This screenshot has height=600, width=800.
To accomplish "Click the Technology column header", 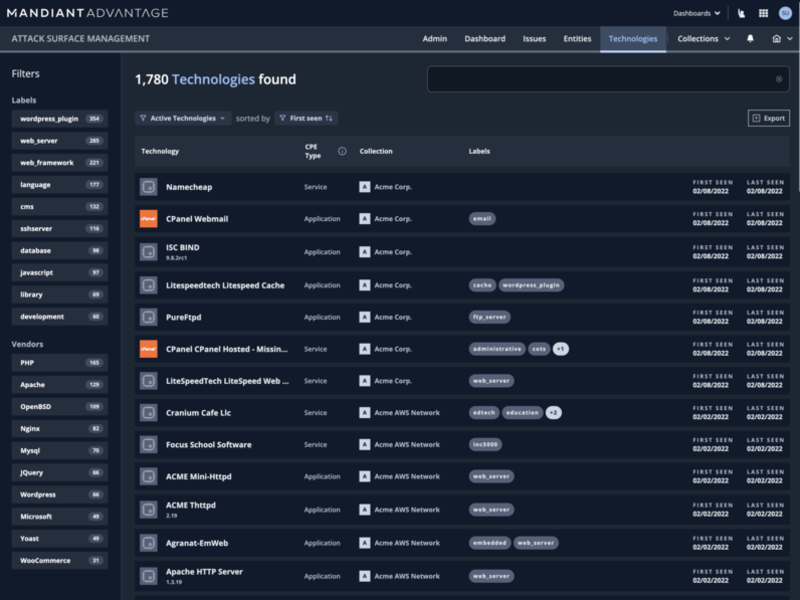I will [x=160, y=151].
